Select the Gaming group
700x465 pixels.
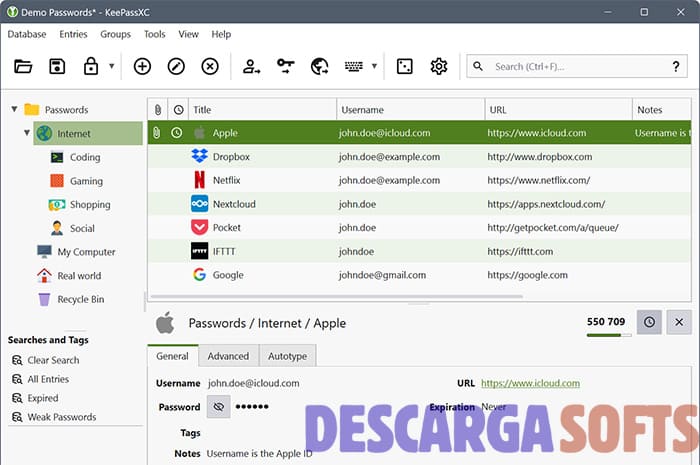[86, 181]
